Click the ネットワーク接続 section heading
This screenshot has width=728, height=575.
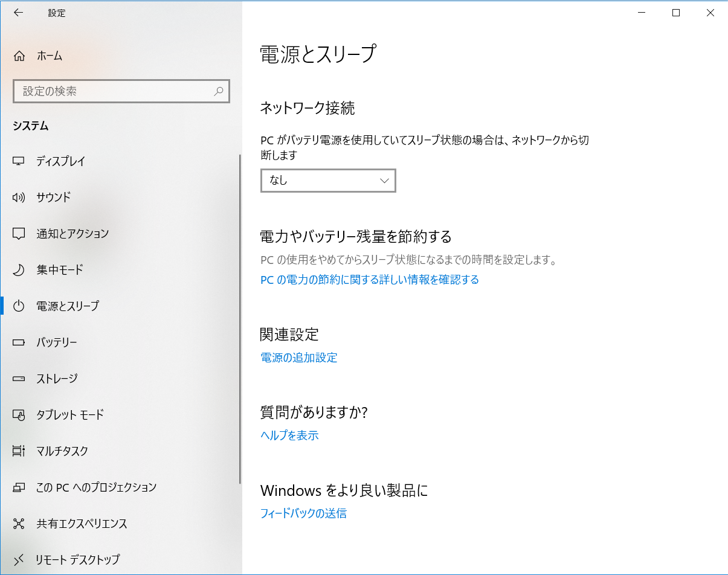[x=308, y=108]
